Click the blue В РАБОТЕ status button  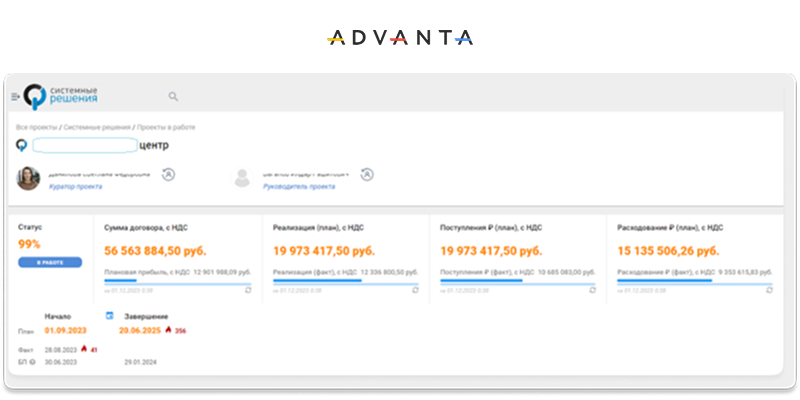click(50, 262)
